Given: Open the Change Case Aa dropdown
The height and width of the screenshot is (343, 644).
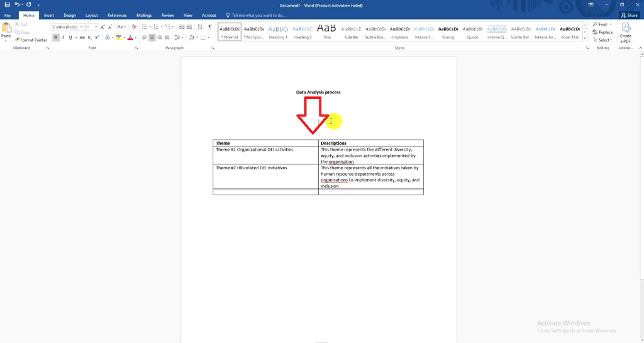Looking at the screenshot, I should pos(121,27).
